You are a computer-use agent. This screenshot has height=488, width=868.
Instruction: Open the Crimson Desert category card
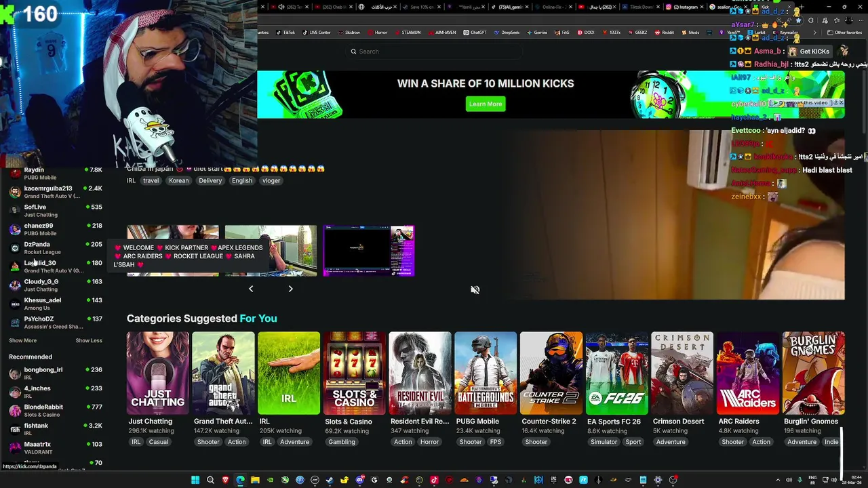pos(682,373)
